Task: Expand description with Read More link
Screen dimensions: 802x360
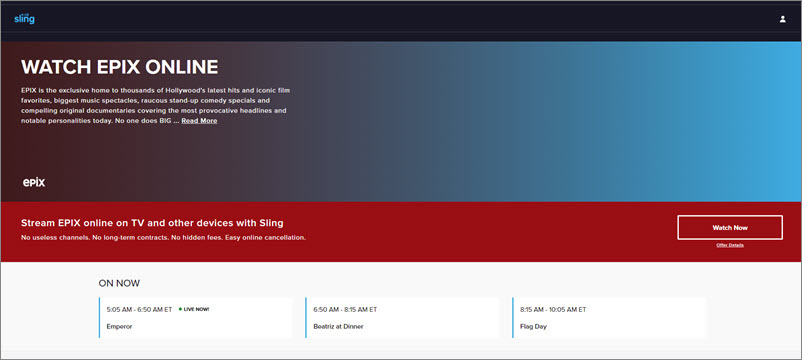Action: click(x=199, y=121)
